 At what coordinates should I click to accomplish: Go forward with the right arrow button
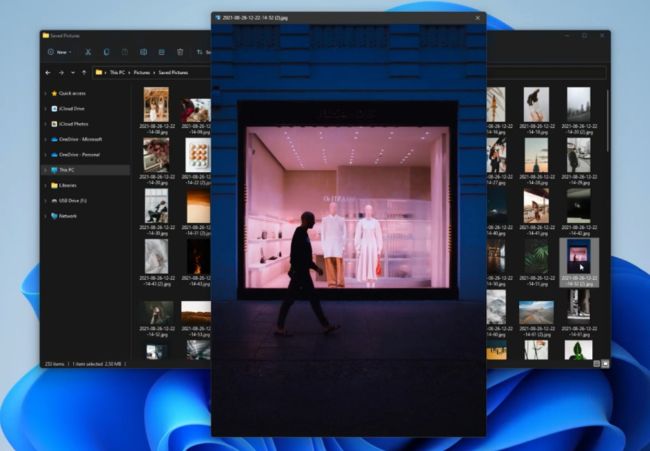click(61, 73)
